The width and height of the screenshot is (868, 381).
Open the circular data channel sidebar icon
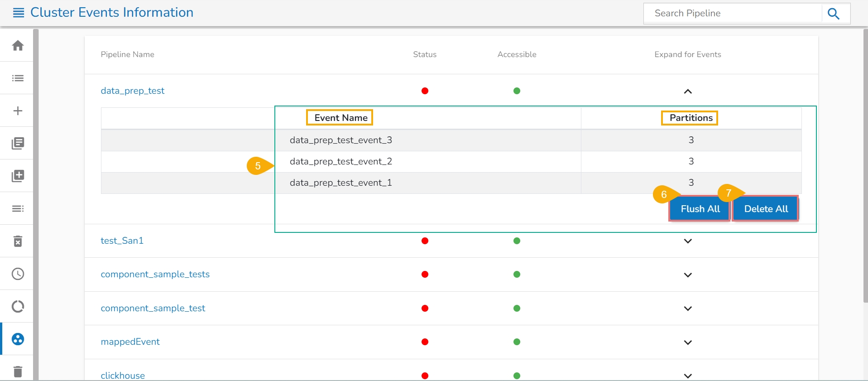pyautogui.click(x=18, y=306)
